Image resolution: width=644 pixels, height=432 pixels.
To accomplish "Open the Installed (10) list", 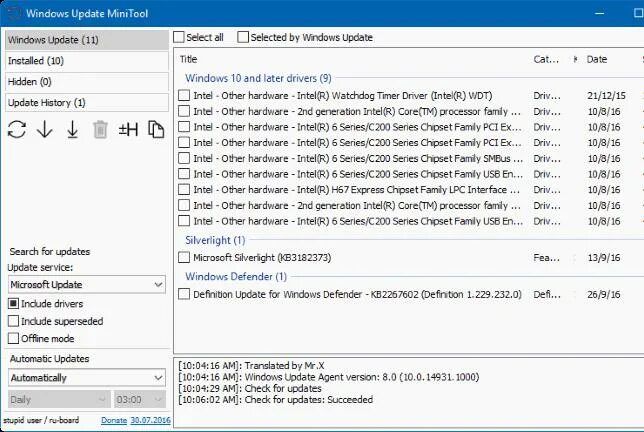I will click(87, 61).
